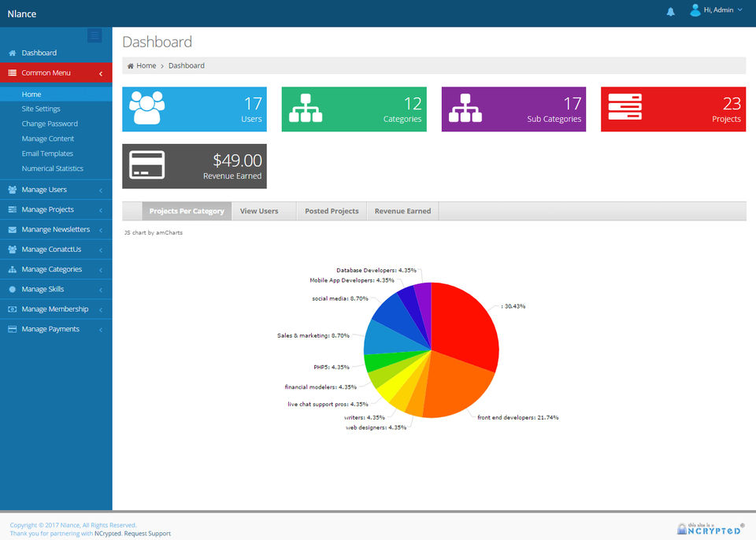Image resolution: width=756 pixels, height=540 pixels.
Task: Click the notification bell icon
Action: coord(670,12)
